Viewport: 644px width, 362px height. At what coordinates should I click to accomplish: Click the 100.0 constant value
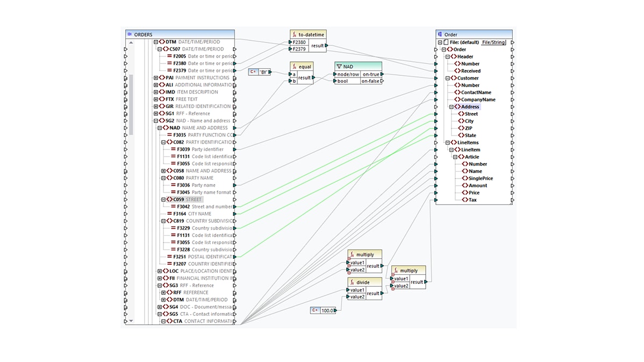click(x=327, y=310)
